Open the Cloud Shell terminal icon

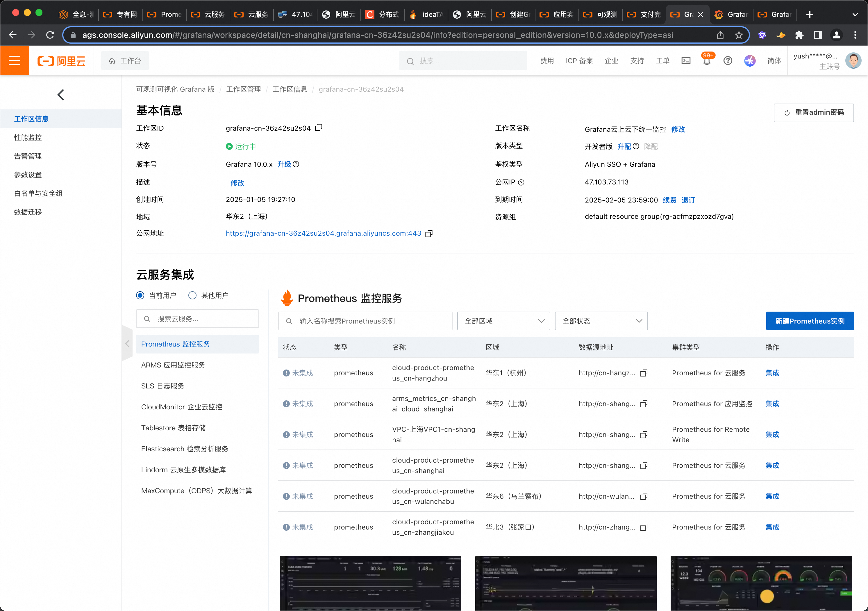coord(686,61)
